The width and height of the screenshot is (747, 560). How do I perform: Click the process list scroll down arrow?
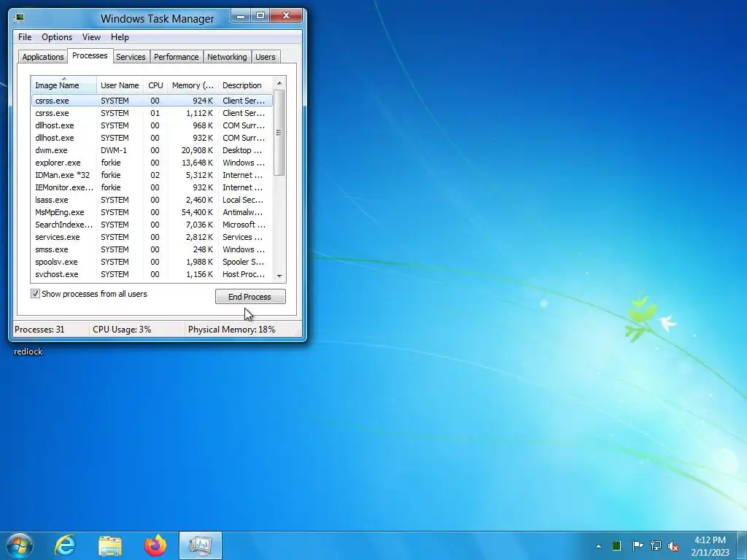[x=279, y=276]
